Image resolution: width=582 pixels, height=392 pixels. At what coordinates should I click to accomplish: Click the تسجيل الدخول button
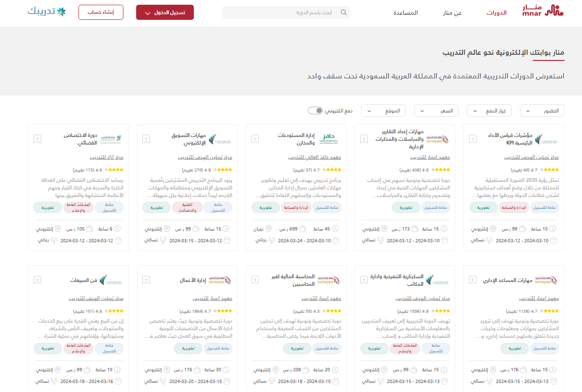tap(165, 12)
